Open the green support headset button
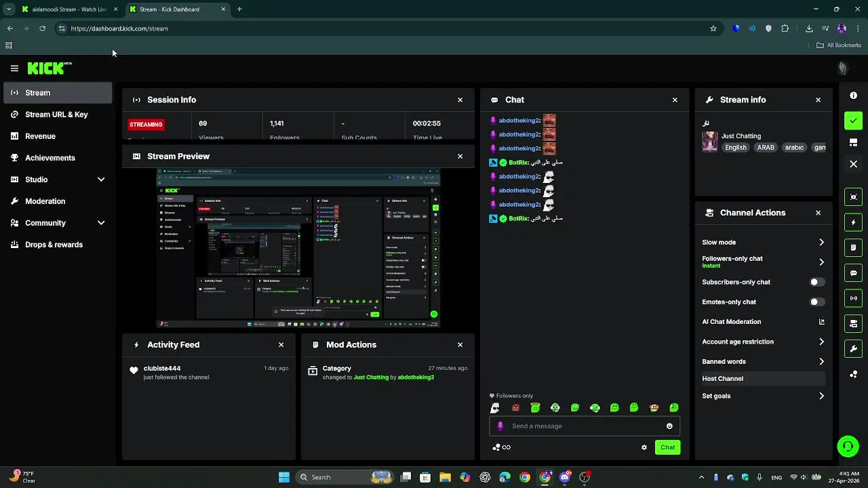868x488 pixels. [x=848, y=446]
